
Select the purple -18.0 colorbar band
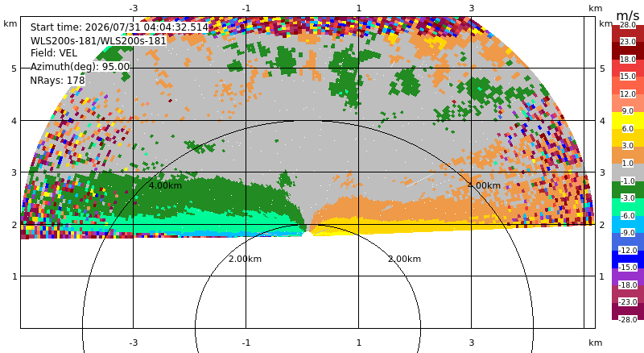coord(628,276)
